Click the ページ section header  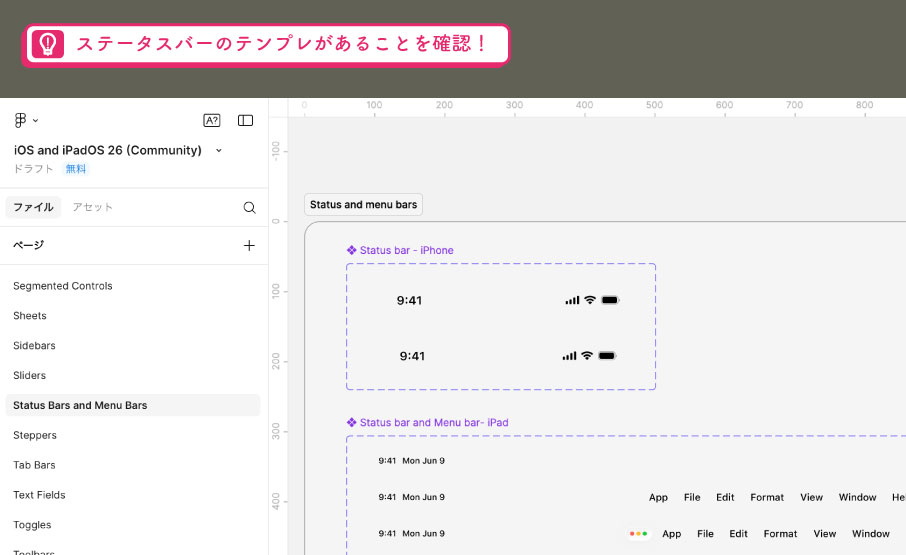[28, 245]
